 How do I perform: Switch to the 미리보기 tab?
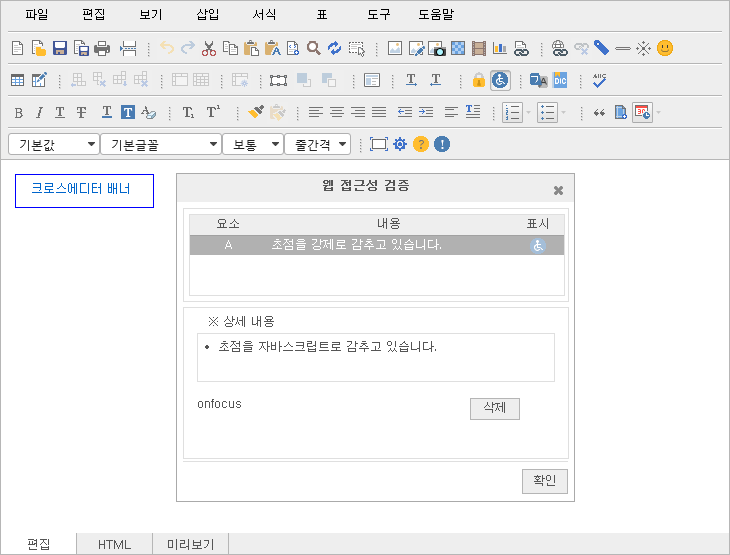[x=190, y=544]
